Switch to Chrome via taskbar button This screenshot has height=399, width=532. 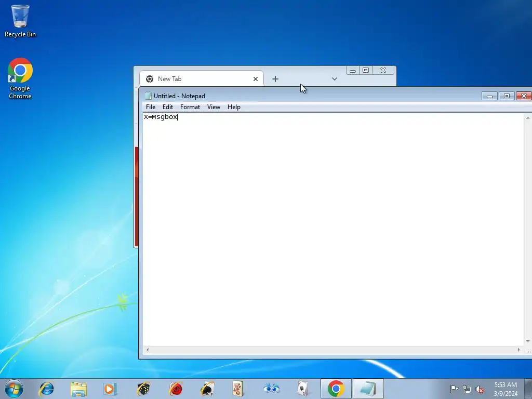(x=336, y=389)
